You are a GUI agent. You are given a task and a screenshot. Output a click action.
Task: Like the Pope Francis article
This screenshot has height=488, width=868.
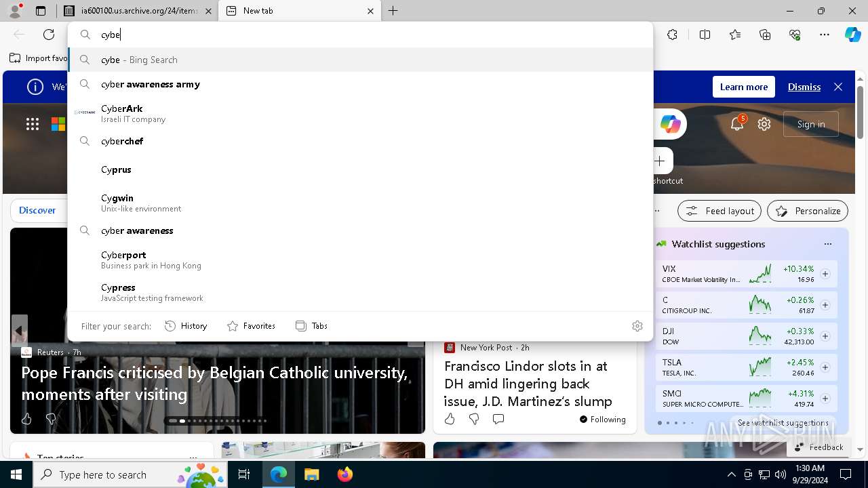tap(26, 419)
